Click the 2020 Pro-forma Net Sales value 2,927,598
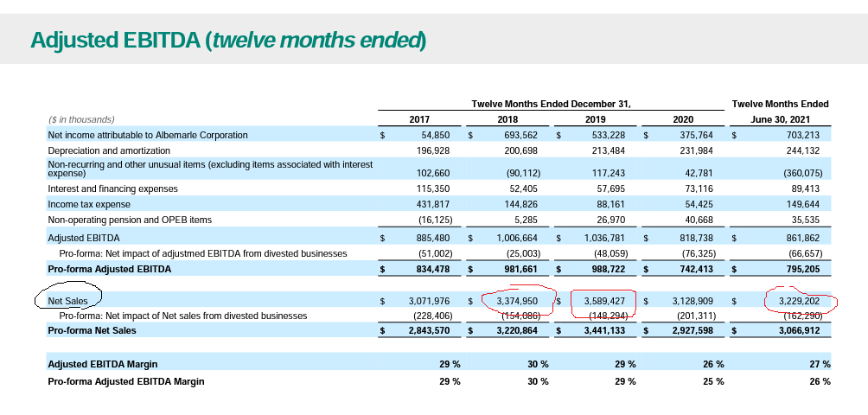This screenshot has height=415, width=868. (x=696, y=331)
